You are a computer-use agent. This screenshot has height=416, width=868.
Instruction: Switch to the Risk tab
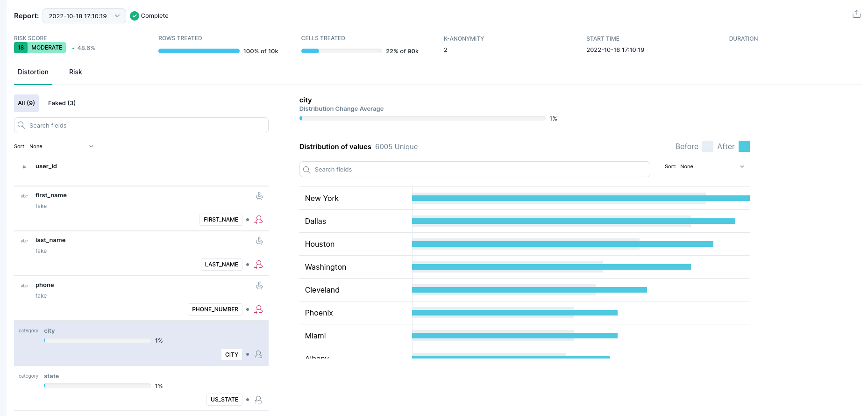click(76, 72)
